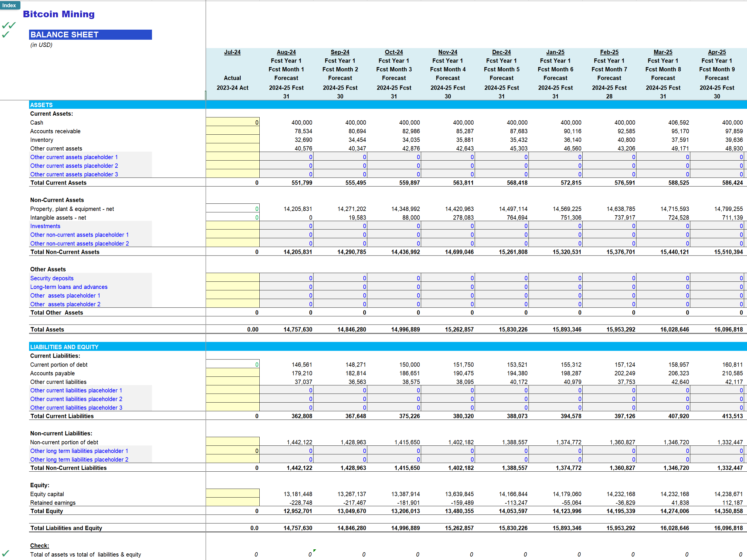Click the yellow Cash input cell
The image size is (747, 560).
coord(232,122)
